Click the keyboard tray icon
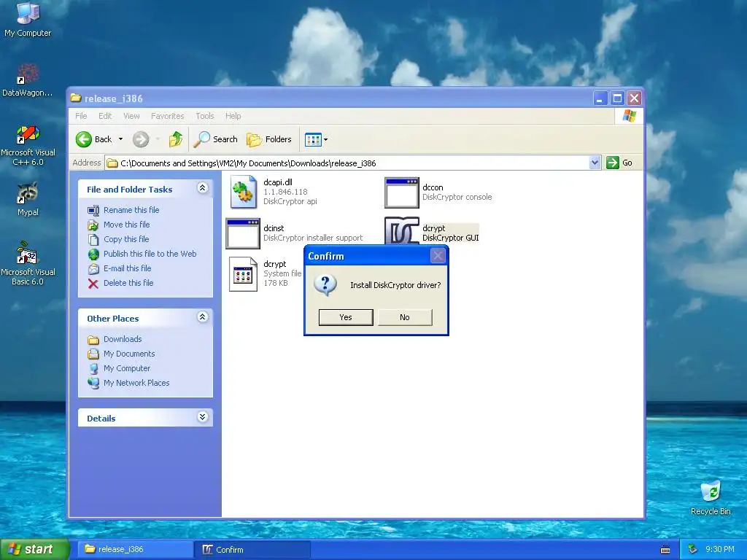 point(665,550)
